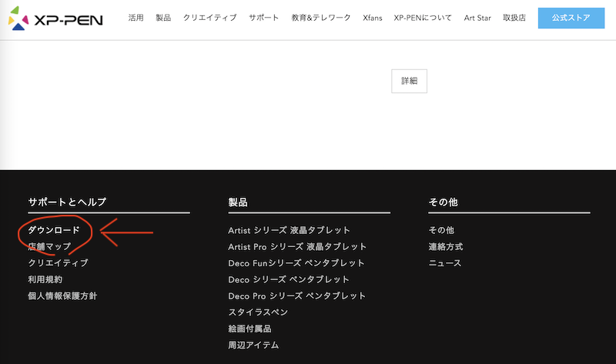This screenshot has width=616, height=364.
Task: Open Deco Funシリーズ ペンタブレット link
Action: tap(296, 263)
